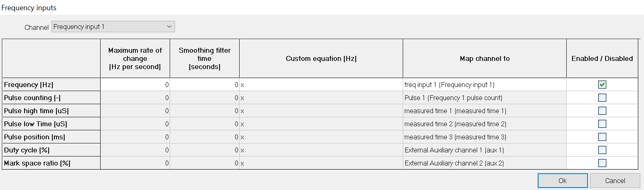Edit Frequency smoothing filter time field

click(x=204, y=85)
